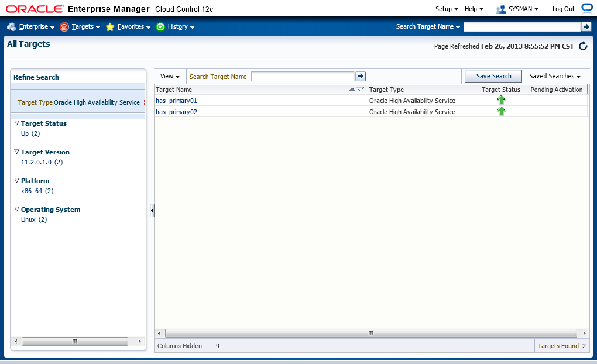Remove the Target Type filter with the red x
Viewport: 597px width, 364px height.
[x=144, y=102]
